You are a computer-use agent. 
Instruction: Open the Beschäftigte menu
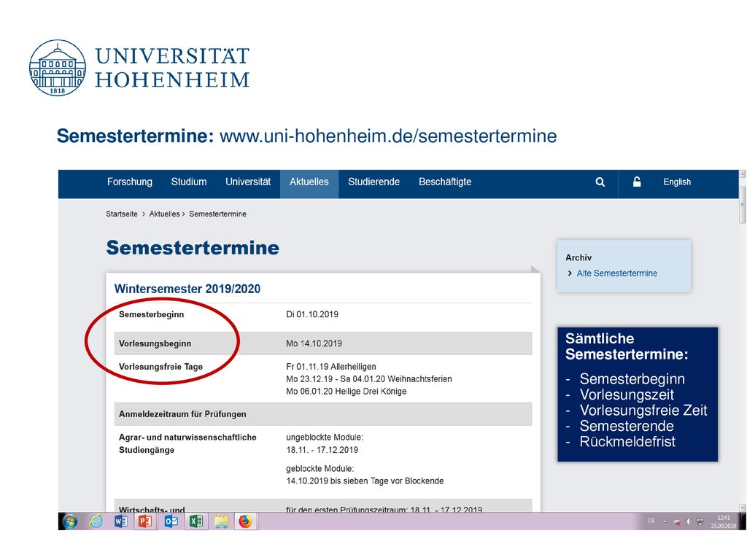(x=445, y=182)
